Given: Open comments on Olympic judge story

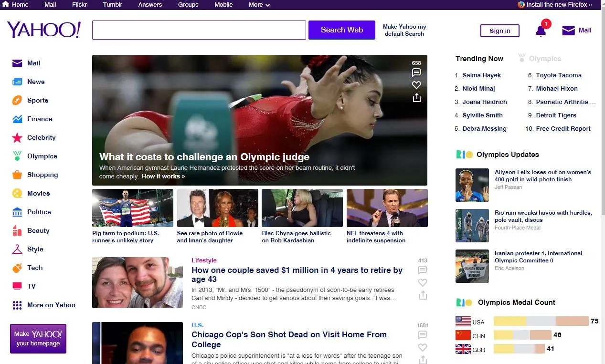Looking at the screenshot, I should point(416,73).
